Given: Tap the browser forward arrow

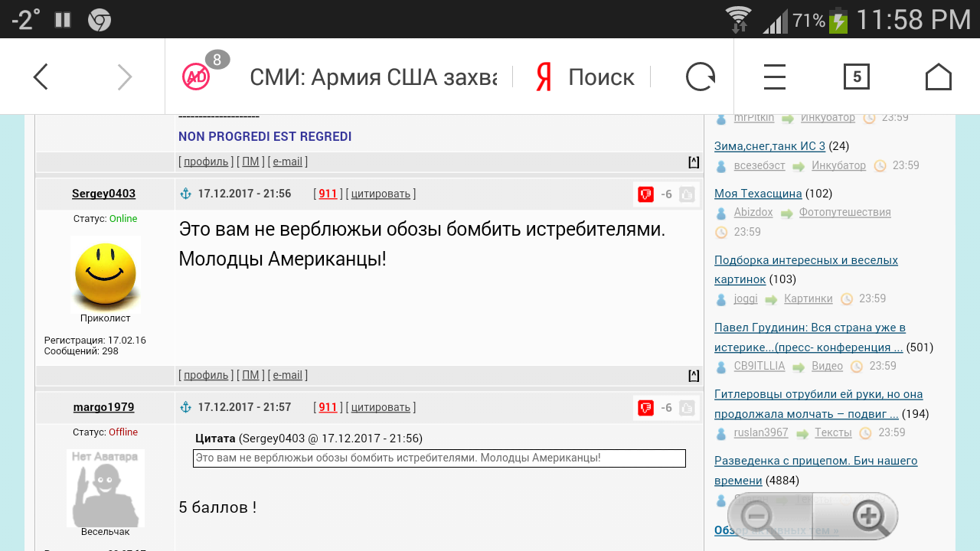Looking at the screenshot, I should click(125, 77).
